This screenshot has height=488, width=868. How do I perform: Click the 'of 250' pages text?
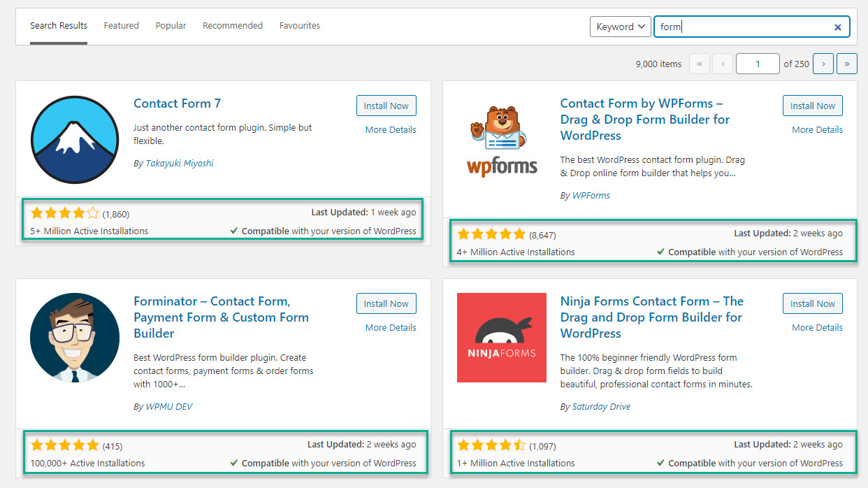pos(797,64)
